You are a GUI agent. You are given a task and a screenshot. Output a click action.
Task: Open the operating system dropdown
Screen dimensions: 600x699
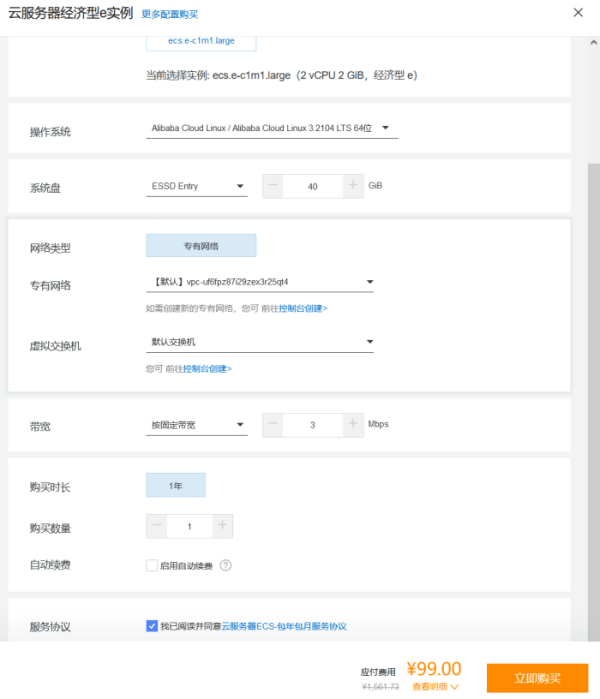point(271,128)
